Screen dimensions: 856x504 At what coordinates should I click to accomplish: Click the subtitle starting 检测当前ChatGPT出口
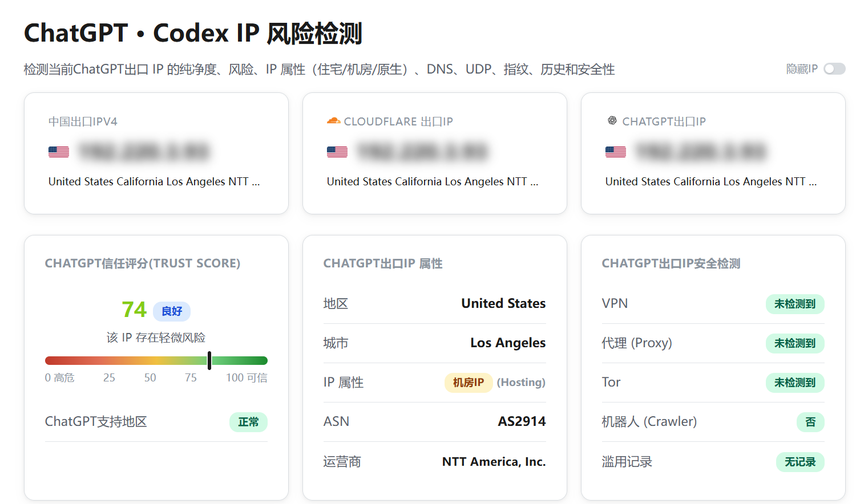[x=320, y=69]
